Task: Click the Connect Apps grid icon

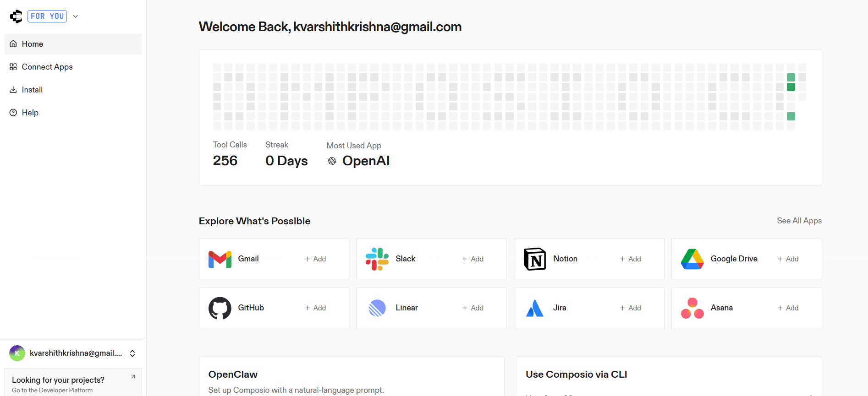Action: (x=13, y=67)
